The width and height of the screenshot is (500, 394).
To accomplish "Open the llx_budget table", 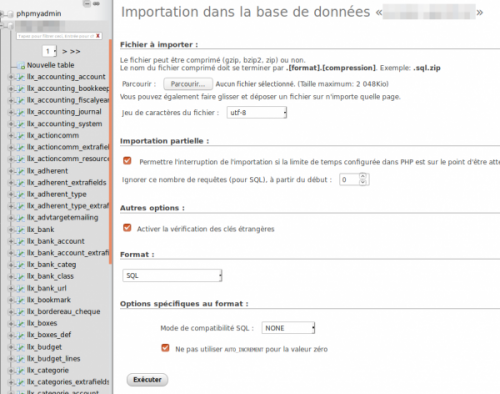I will click(44, 347).
